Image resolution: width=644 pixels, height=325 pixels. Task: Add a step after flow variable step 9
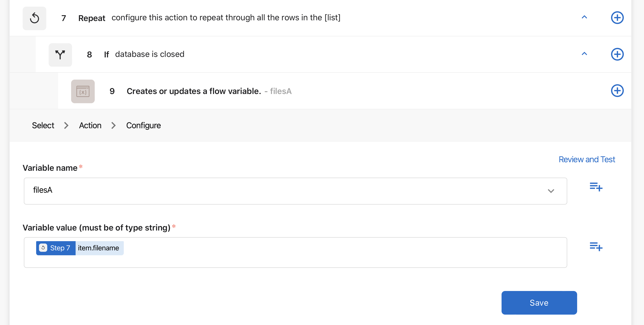point(617,91)
